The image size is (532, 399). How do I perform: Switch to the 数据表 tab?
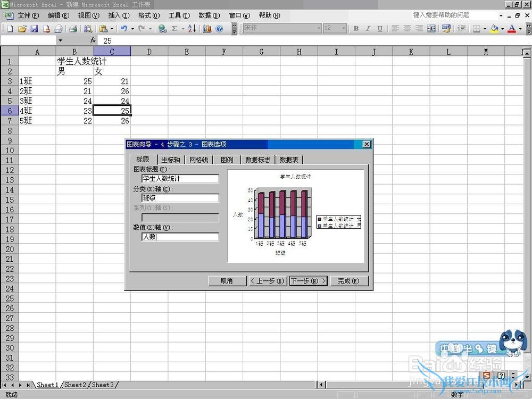289,160
